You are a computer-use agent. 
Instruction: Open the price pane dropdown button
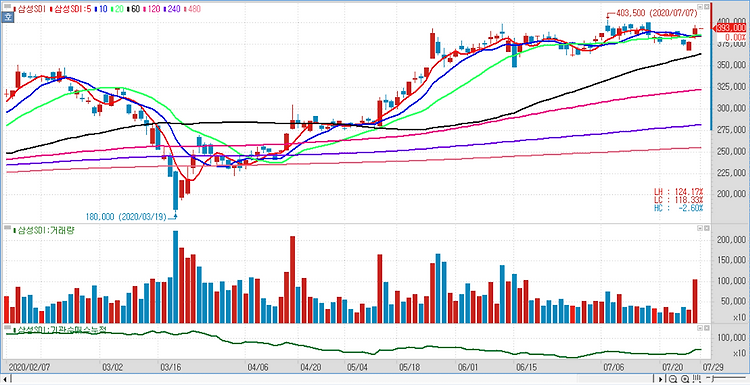[x=700, y=7]
